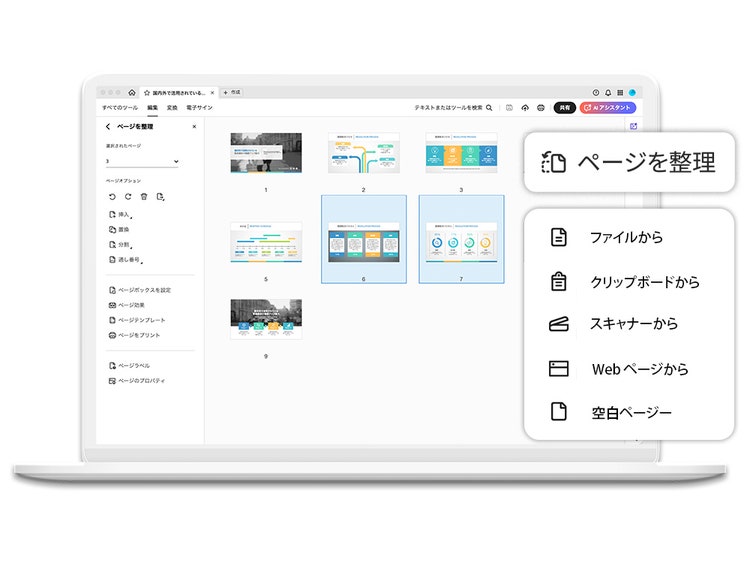Switch to the 電子サイン tab

click(x=199, y=108)
